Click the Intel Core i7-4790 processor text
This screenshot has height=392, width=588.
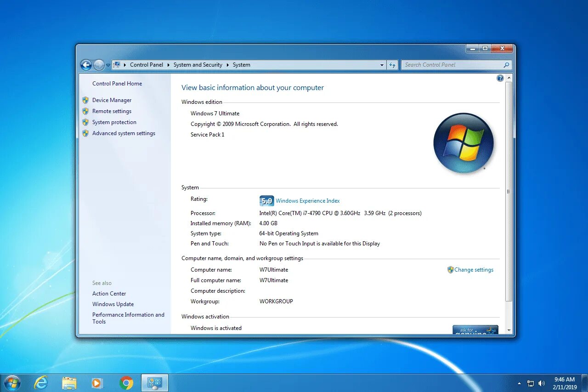pyautogui.click(x=340, y=213)
